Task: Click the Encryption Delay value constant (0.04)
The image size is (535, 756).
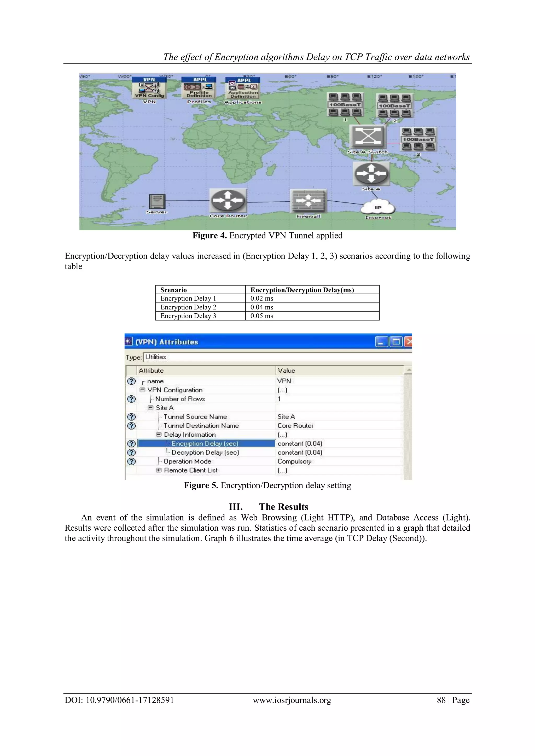Action: click(x=300, y=443)
